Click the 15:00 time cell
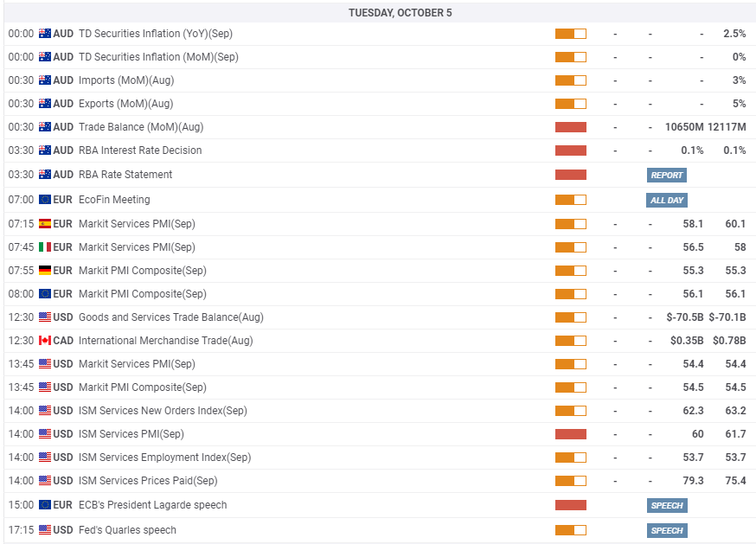The image size is (756, 544). click(21, 505)
